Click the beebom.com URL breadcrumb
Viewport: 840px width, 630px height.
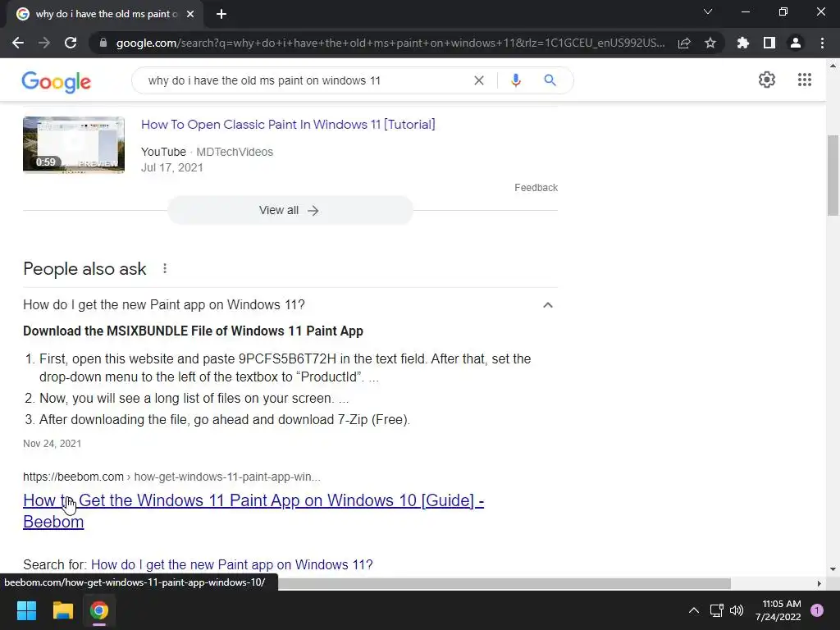tap(171, 477)
